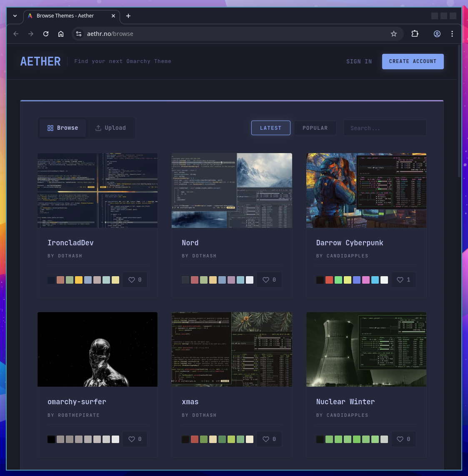Open the omarchy-surfer preview image

coord(98,350)
